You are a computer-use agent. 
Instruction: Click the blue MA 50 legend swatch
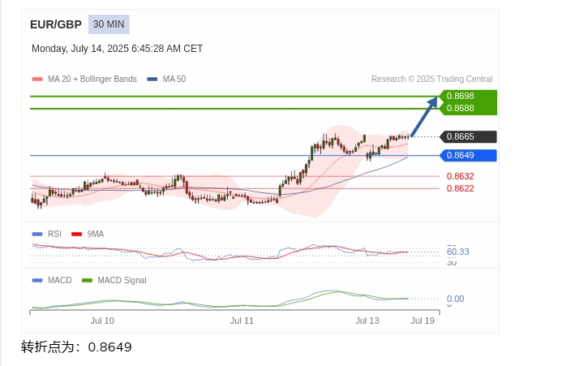(x=152, y=80)
